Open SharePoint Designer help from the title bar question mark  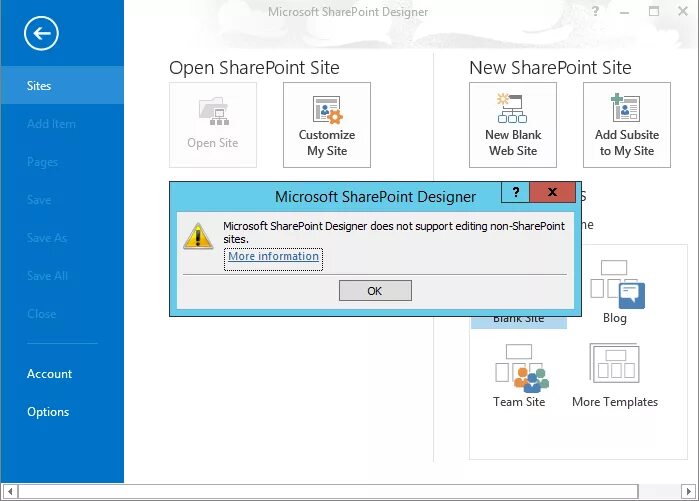tap(595, 11)
